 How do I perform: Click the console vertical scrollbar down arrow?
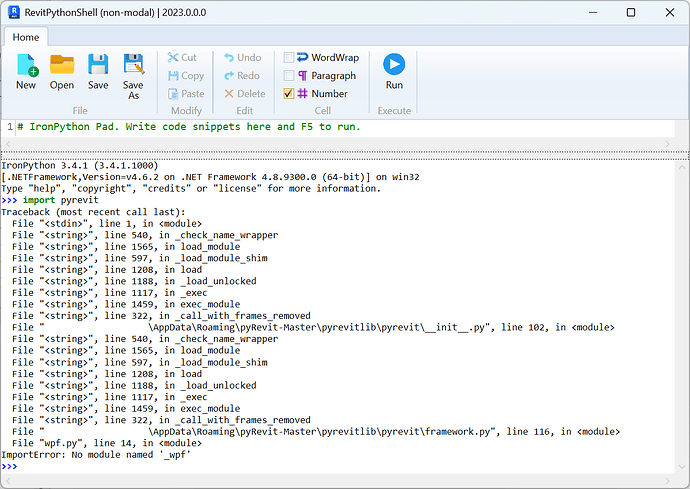[x=682, y=467]
